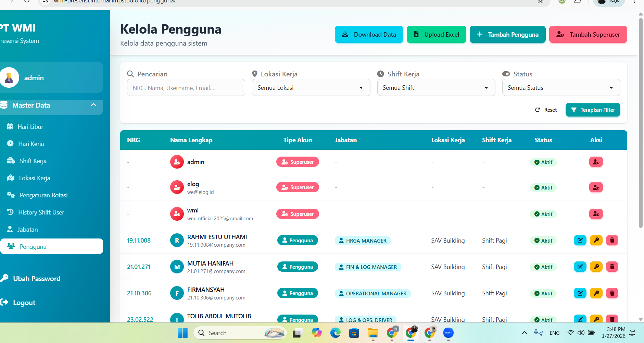Viewport: 644px width, 343px height.
Task: Click edit icon for RAHMI ESTU UTHAMI
Action: click(x=580, y=240)
